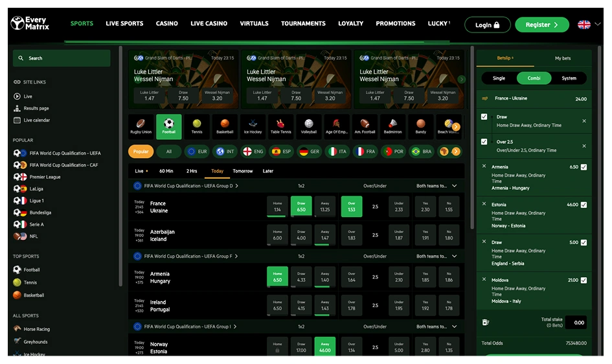The height and width of the screenshot is (364, 612).
Task: Open language selector UK flag
Action: click(x=584, y=25)
